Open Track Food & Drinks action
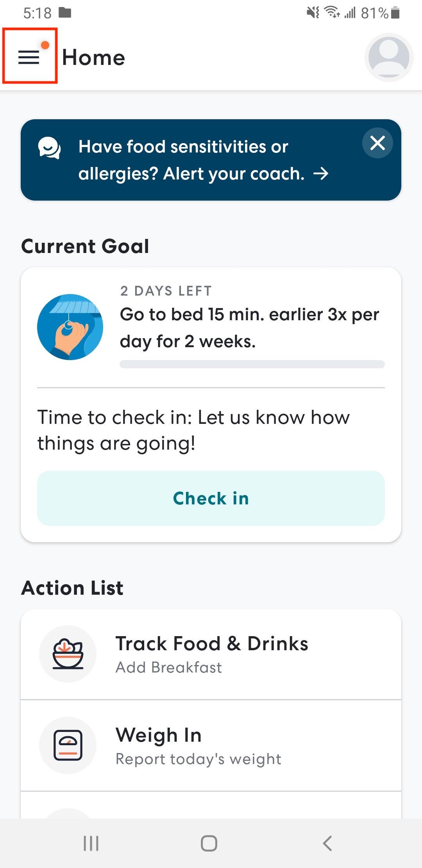The image size is (422, 868). [212, 644]
